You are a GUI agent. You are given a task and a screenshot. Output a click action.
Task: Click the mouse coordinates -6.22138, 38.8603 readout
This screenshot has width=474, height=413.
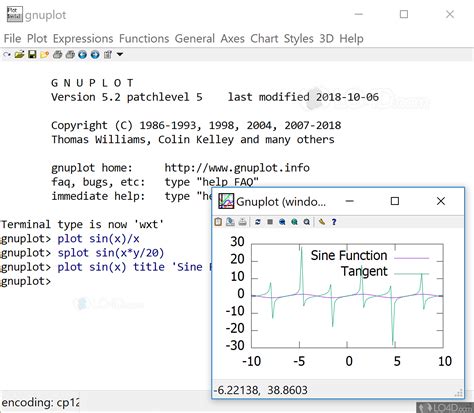[x=260, y=390]
